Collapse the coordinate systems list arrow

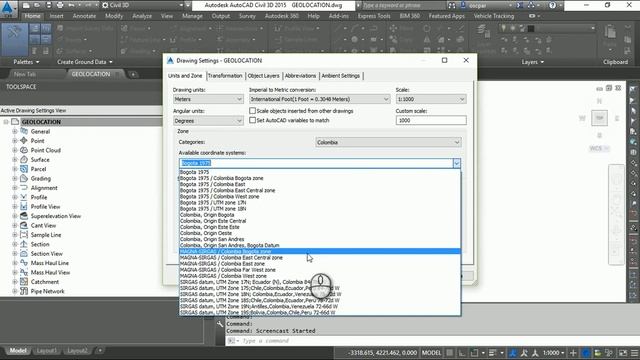click(456, 163)
